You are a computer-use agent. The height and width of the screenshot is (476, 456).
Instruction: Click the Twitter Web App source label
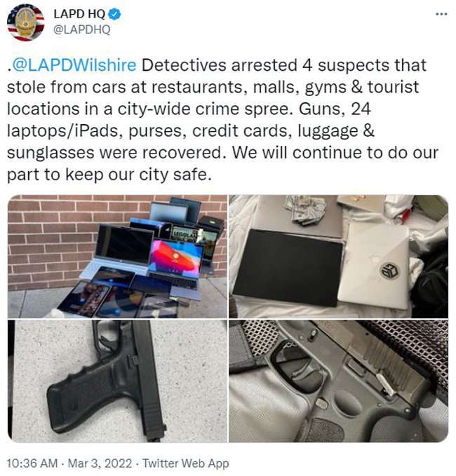coord(186,463)
